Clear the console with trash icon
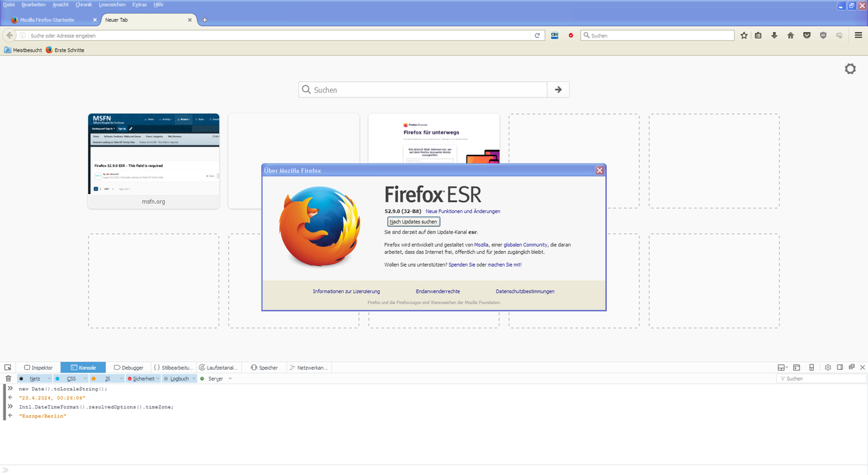 (8, 379)
